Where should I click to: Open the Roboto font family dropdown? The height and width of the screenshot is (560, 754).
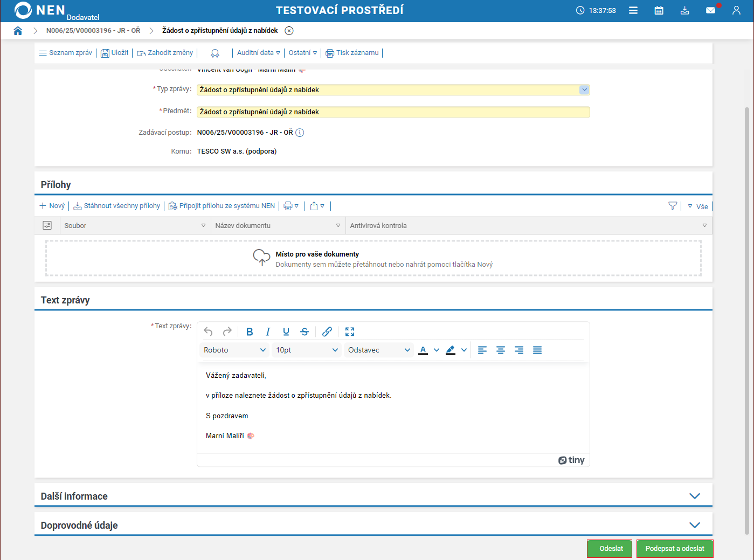(x=234, y=350)
